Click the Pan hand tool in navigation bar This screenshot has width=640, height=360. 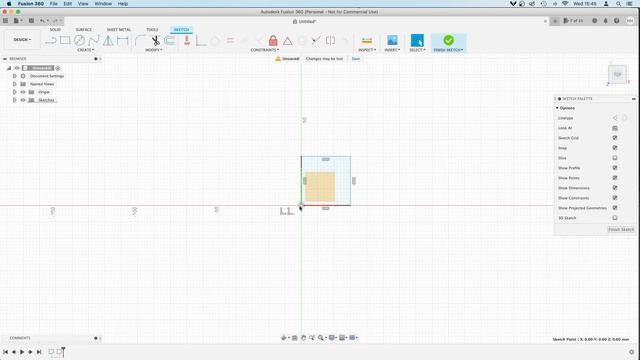pos(303,338)
